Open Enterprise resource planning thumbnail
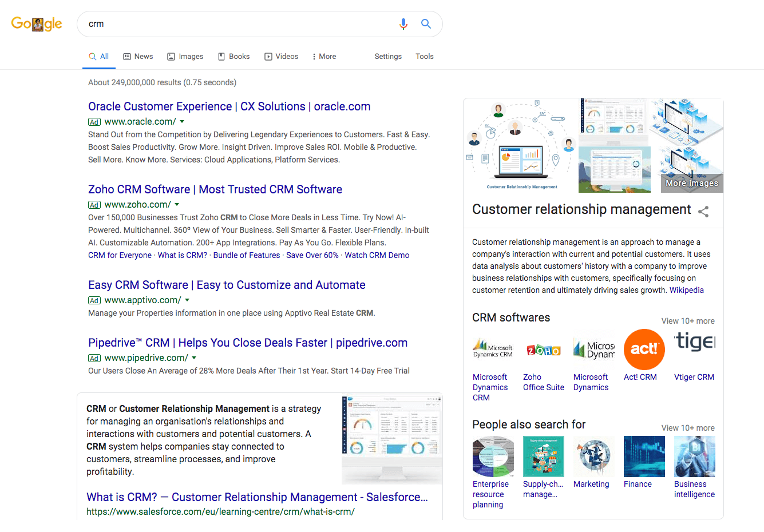 [x=493, y=456]
